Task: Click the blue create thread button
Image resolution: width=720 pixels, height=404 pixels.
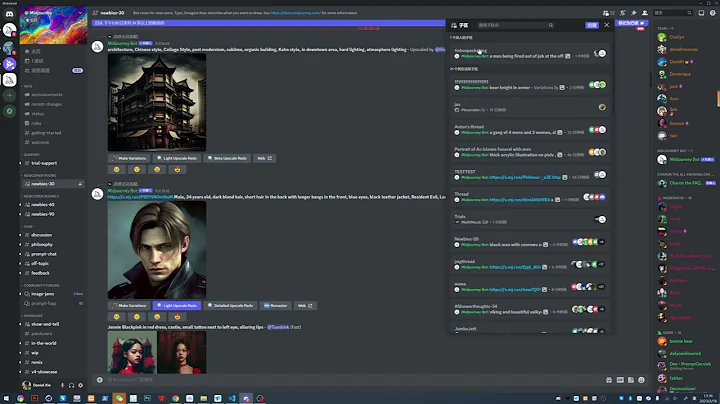Action: pyautogui.click(x=592, y=25)
